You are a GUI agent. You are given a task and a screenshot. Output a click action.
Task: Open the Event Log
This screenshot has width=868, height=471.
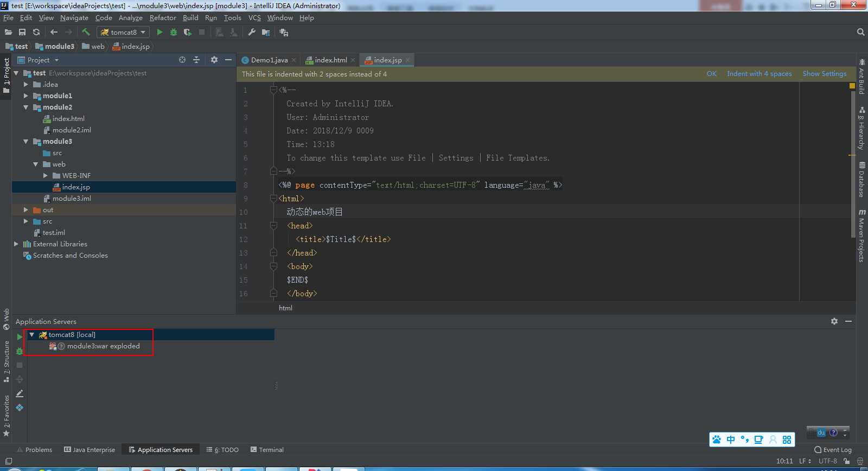[x=833, y=449]
